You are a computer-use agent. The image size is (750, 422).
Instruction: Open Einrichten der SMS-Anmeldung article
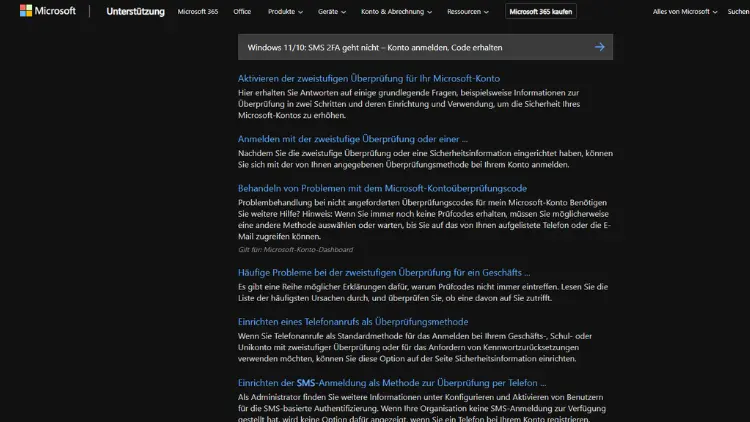tap(391, 383)
